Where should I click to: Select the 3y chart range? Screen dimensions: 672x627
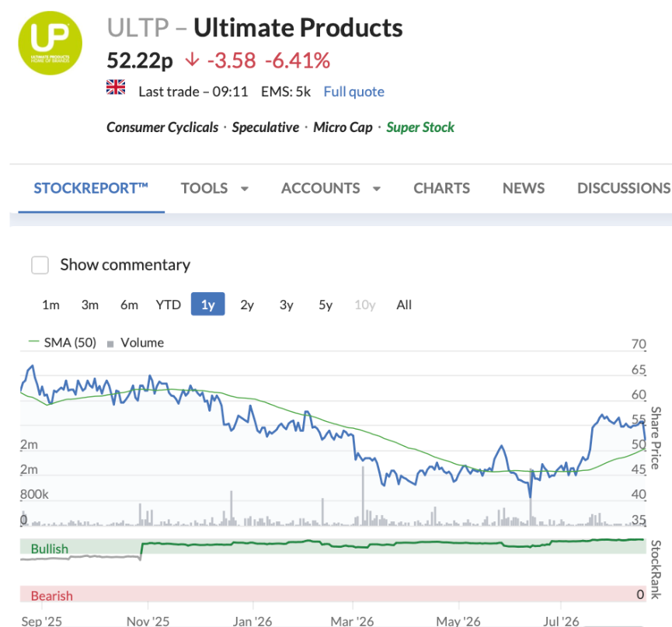(x=287, y=305)
